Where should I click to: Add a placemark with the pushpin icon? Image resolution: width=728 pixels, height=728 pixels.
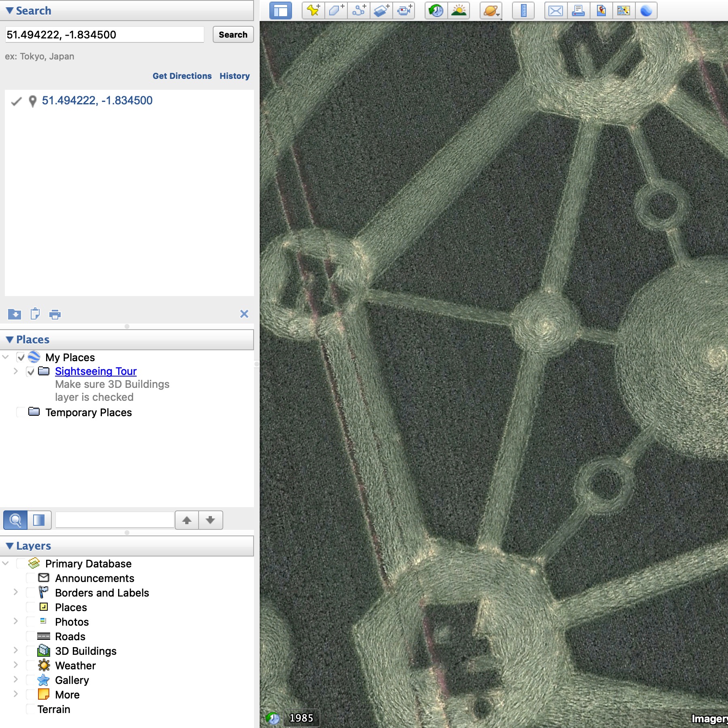(x=313, y=11)
